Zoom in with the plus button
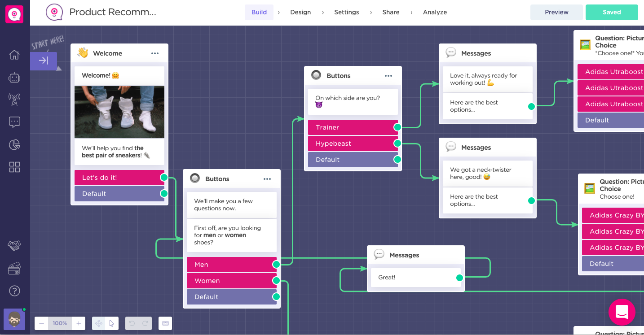The height and width of the screenshot is (335, 644). coord(79,323)
